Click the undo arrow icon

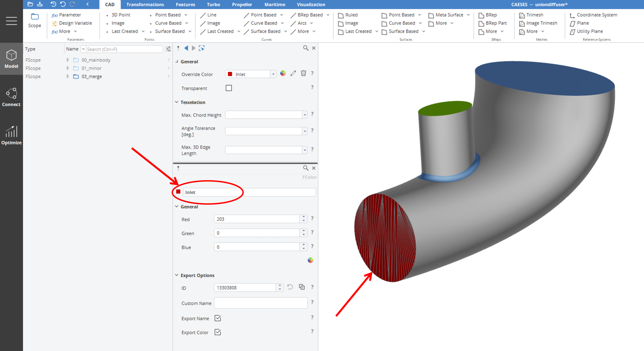[x=63, y=4]
